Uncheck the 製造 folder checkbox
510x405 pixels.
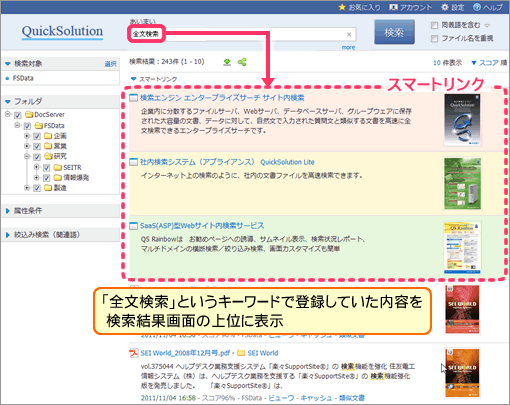pyautogui.click(x=37, y=188)
